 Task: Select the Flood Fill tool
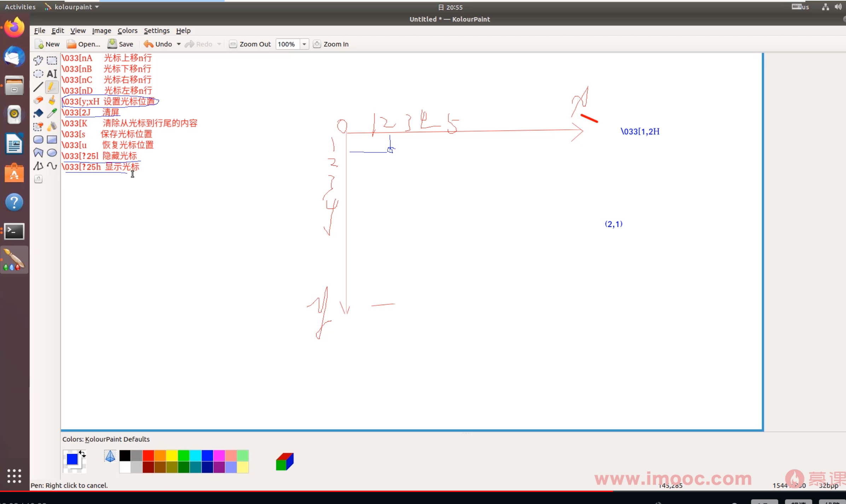38,113
